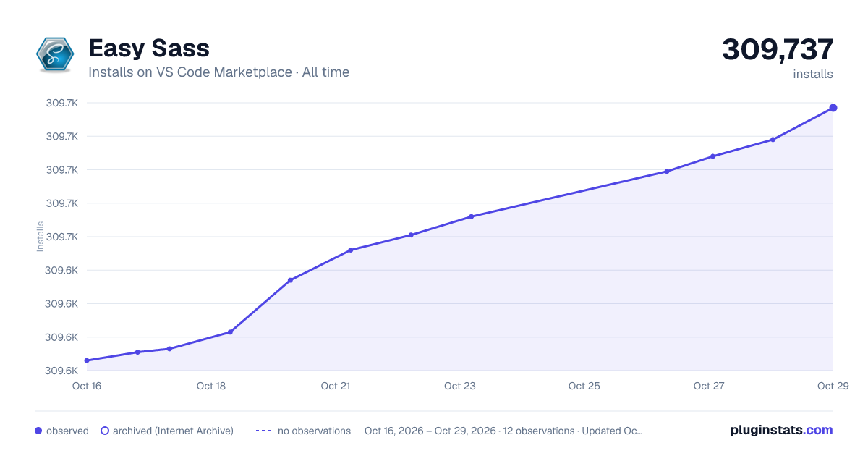Click the Oct 23 axis label

pos(460,386)
